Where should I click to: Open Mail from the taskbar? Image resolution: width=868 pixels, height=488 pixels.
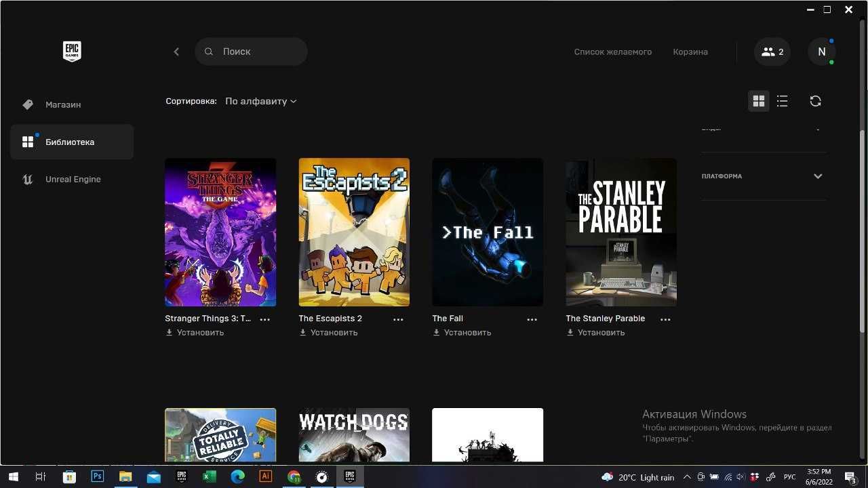(x=153, y=477)
